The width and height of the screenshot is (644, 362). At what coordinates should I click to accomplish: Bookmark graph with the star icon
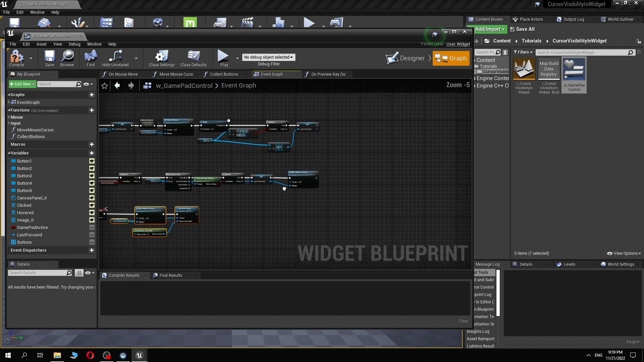coord(105,86)
